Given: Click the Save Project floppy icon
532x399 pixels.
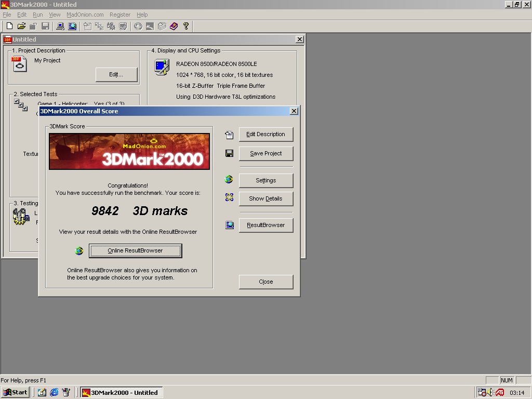Looking at the screenshot, I should pos(229,153).
